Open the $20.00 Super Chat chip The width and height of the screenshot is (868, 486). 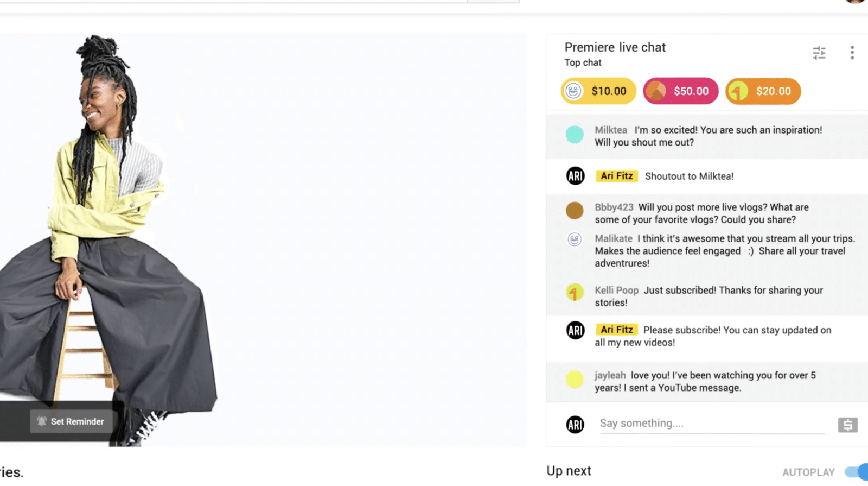coord(763,91)
